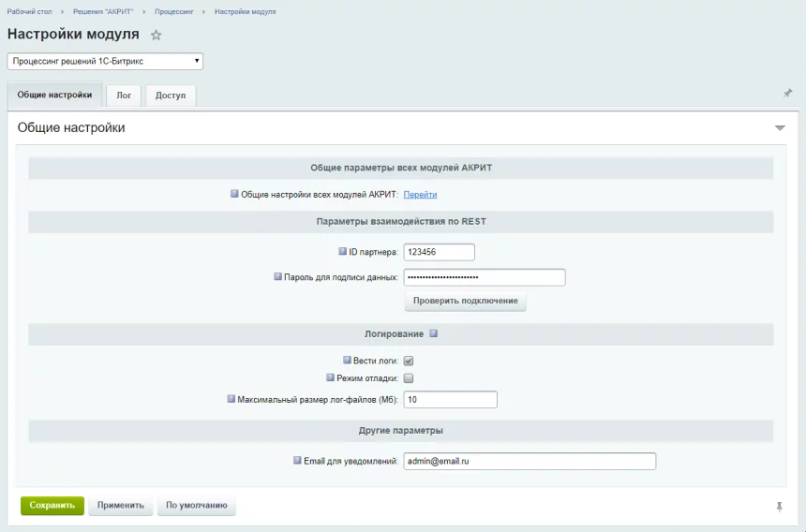This screenshot has height=532, width=806.
Task: Click the Проверить подключение button
Action: (465, 301)
